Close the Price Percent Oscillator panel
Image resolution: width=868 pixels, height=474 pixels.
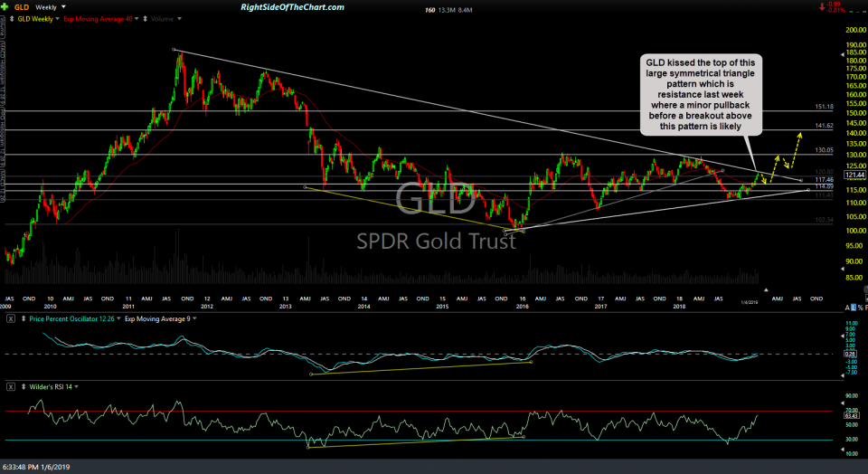click(x=11, y=319)
